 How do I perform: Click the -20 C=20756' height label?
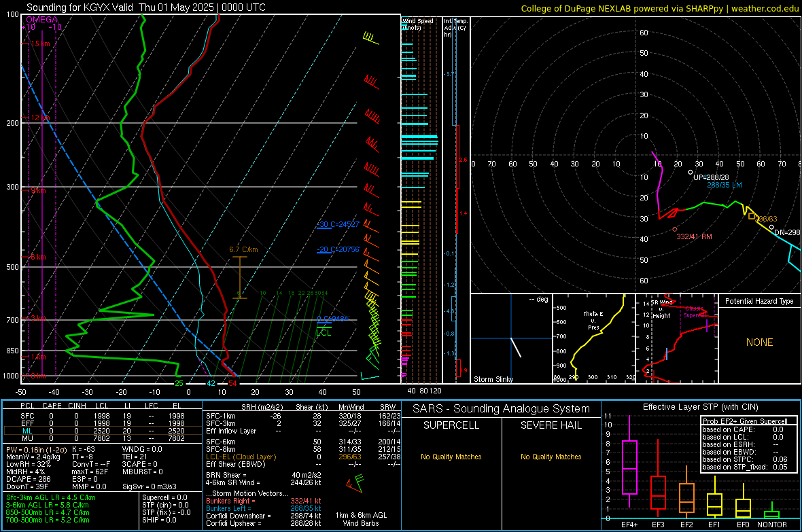point(339,249)
